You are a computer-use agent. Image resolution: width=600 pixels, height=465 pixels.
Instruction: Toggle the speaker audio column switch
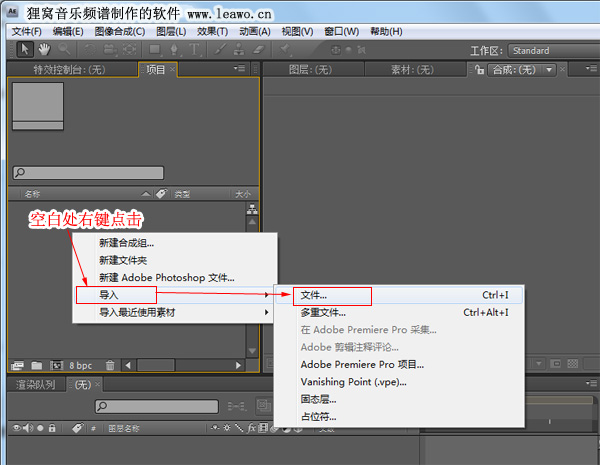click(x=28, y=428)
